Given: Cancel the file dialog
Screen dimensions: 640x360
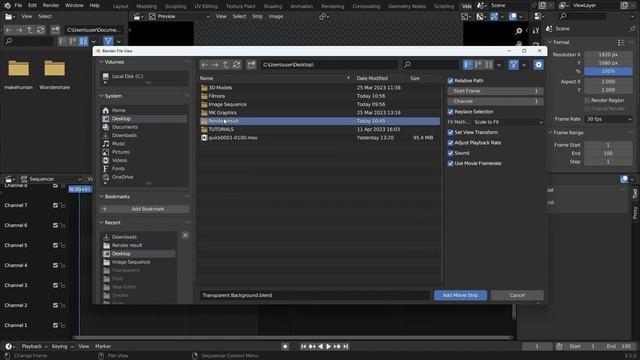Looking at the screenshot, I should click(517, 296).
